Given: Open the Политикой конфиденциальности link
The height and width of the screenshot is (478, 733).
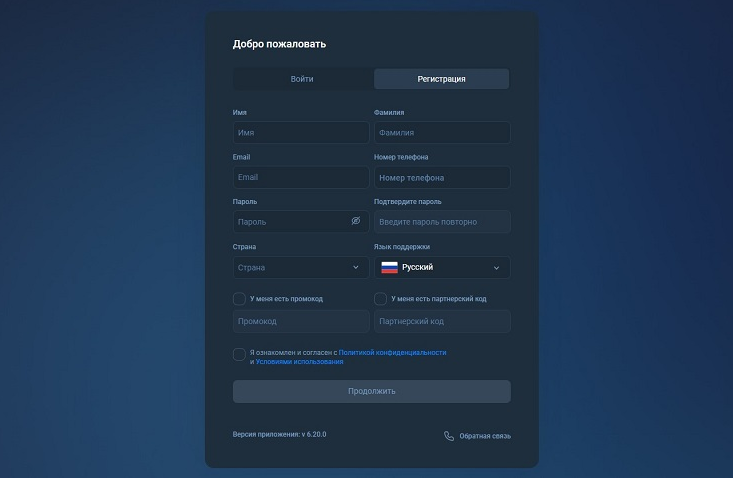Looking at the screenshot, I should click(x=392, y=352).
